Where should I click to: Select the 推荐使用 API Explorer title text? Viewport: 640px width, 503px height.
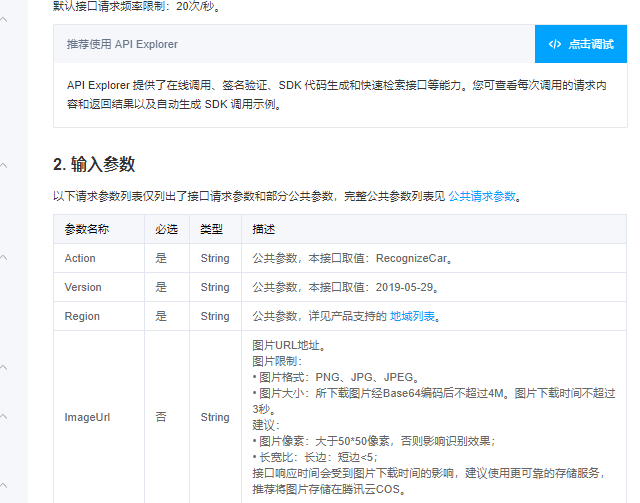[x=122, y=44]
